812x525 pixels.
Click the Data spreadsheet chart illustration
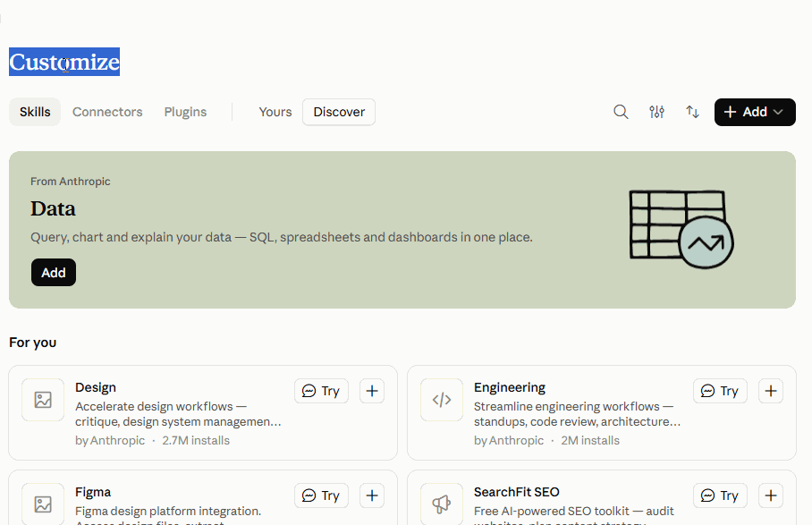(681, 229)
